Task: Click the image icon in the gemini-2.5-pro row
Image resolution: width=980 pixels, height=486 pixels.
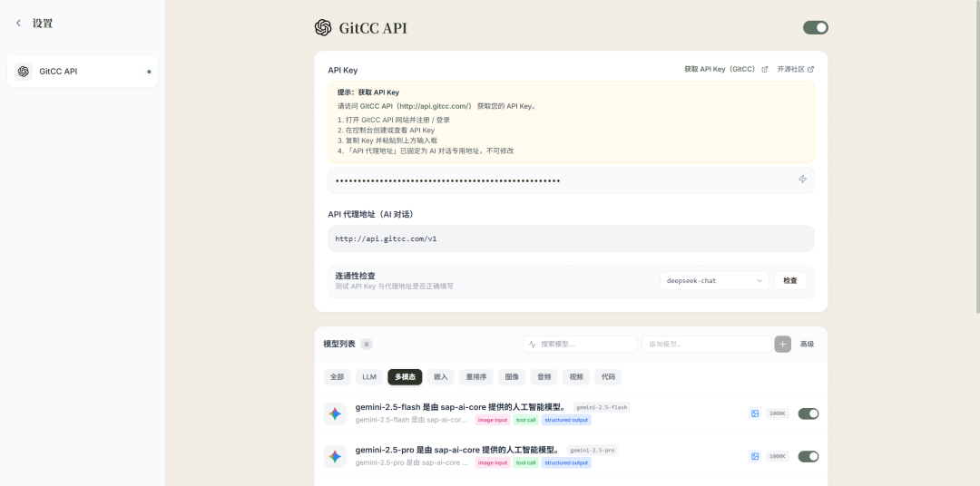Action: tap(755, 457)
